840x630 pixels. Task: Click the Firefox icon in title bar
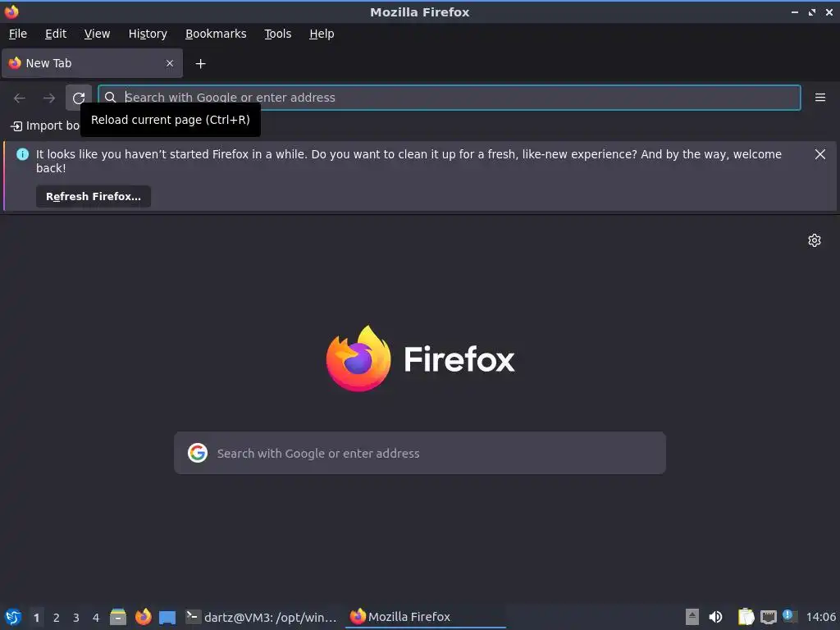[x=11, y=11]
